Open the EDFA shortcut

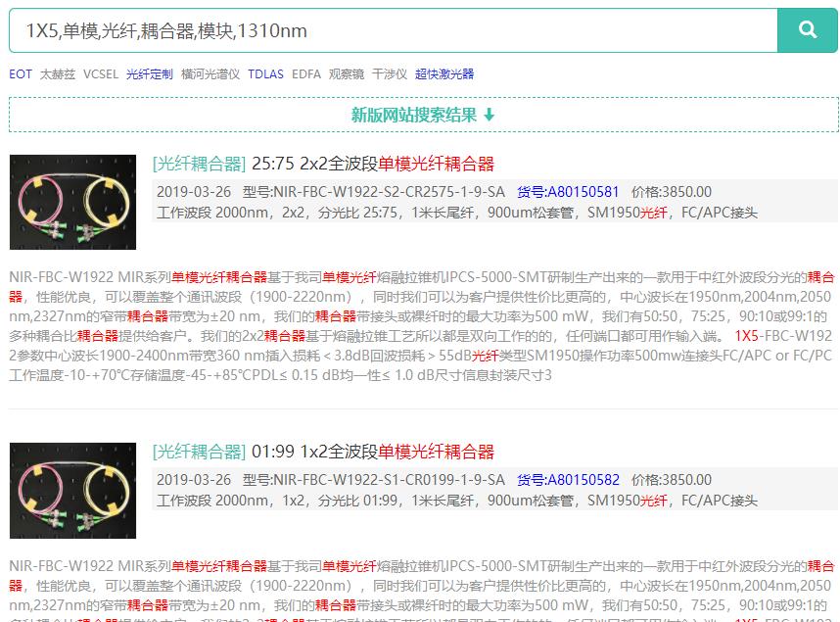(x=308, y=73)
